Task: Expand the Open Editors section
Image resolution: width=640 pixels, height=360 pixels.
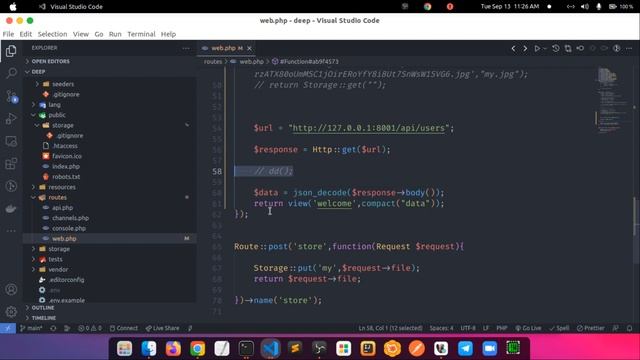Action: (x=51, y=61)
